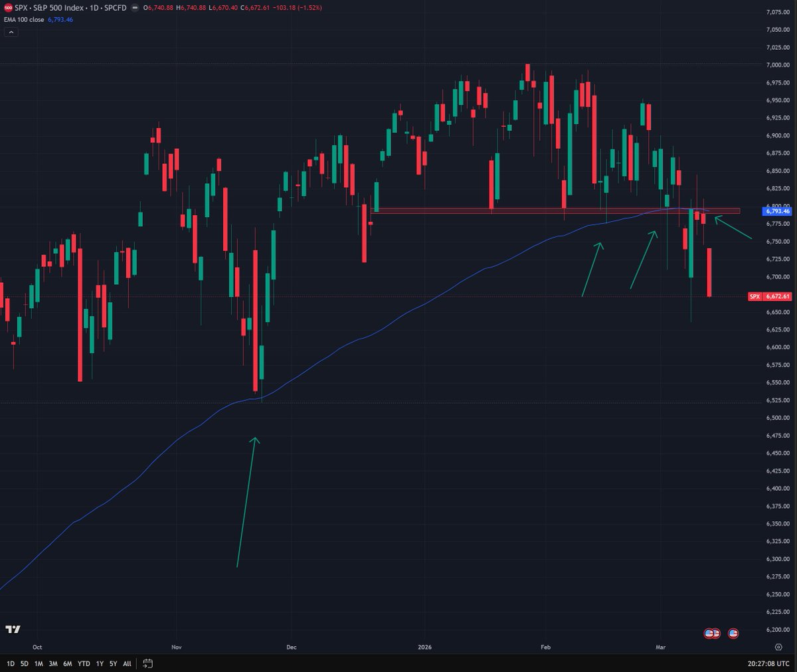The image size is (797, 672).
Task: Click the blue 6,793.46 EMA legend value
Action: point(60,20)
